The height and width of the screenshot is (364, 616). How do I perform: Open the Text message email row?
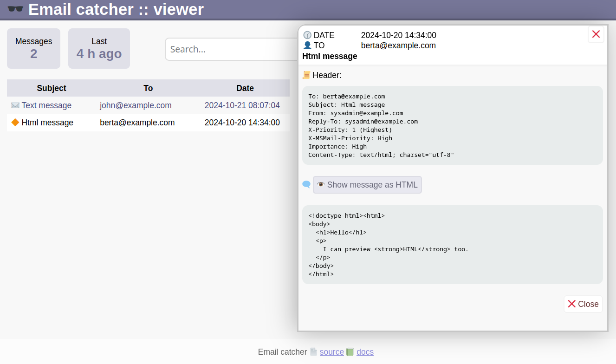(x=148, y=105)
